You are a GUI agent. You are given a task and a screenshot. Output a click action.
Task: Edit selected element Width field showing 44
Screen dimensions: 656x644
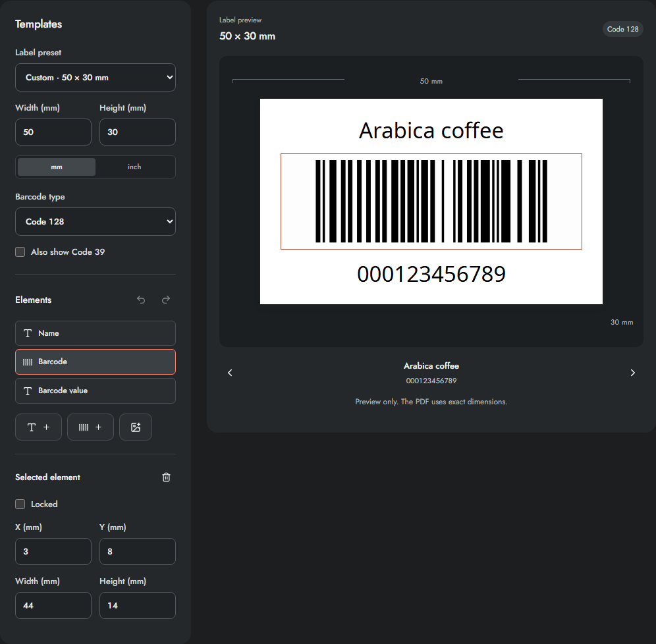(x=53, y=606)
